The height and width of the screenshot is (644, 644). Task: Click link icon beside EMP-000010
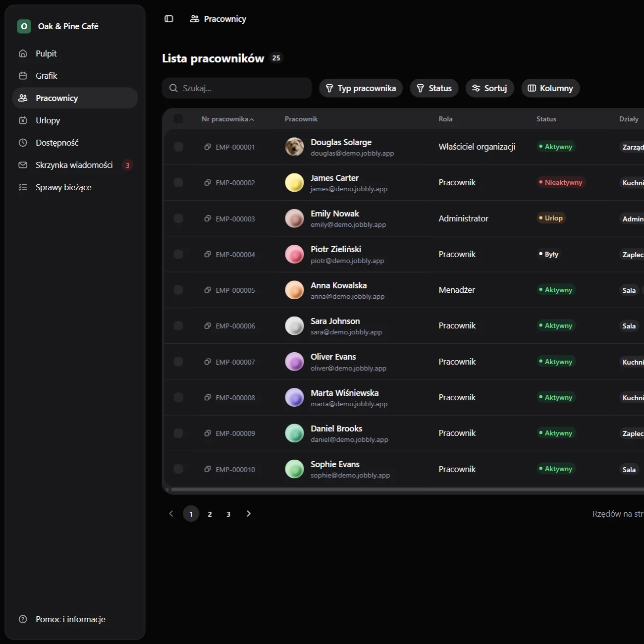pos(208,469)
